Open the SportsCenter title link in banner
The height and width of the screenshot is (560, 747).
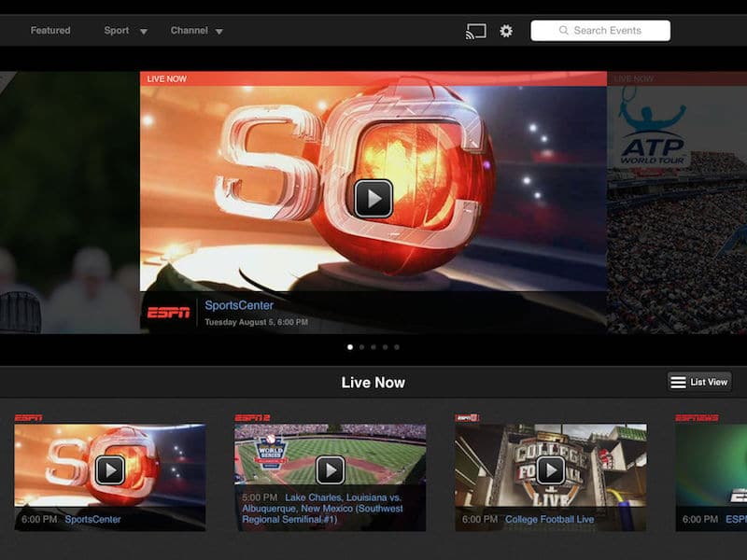tap(239, 305)
